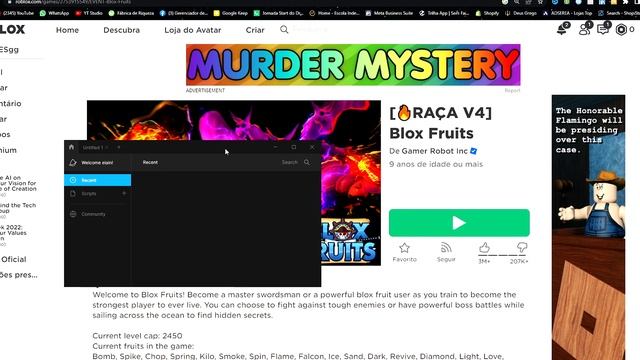Viewport: 640px width, 360px height.
Task: Open Meta Business Suite bookmark
Action: tap(389, 13)
